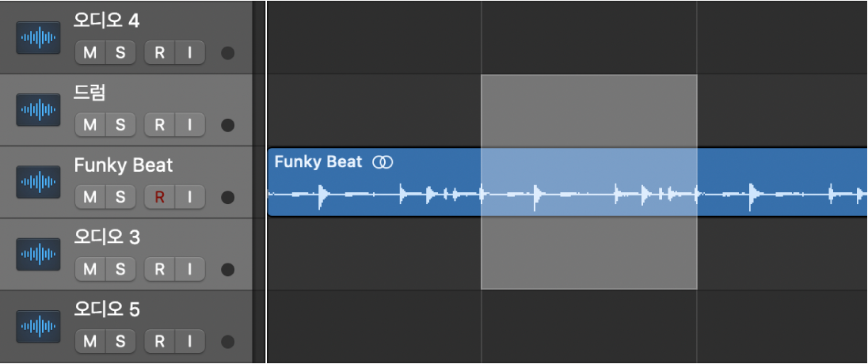
Task: Solo the Funky Beat track
Action: click(120, 197)
